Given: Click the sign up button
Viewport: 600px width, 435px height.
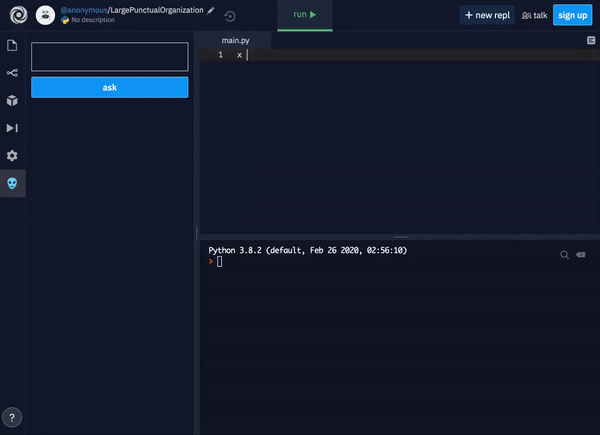Looking at the screenshot, I should [x=572, y=15].
